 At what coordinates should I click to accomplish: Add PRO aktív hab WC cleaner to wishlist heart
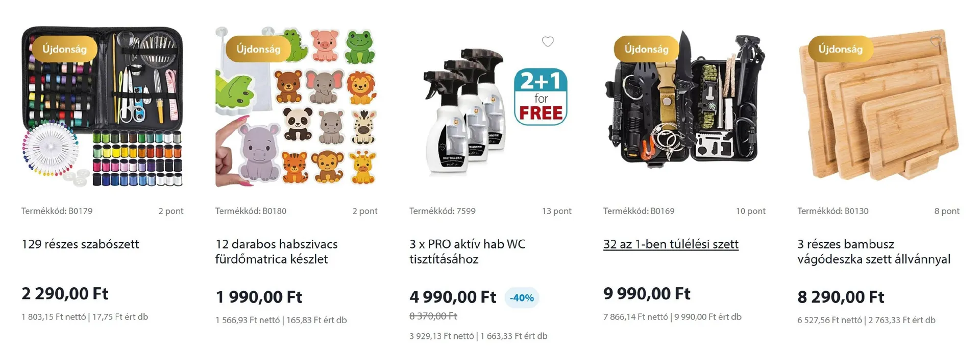[548, 41]
